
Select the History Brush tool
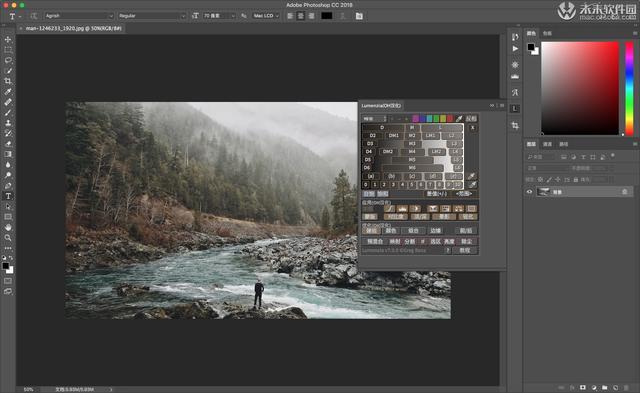[8, 133]
